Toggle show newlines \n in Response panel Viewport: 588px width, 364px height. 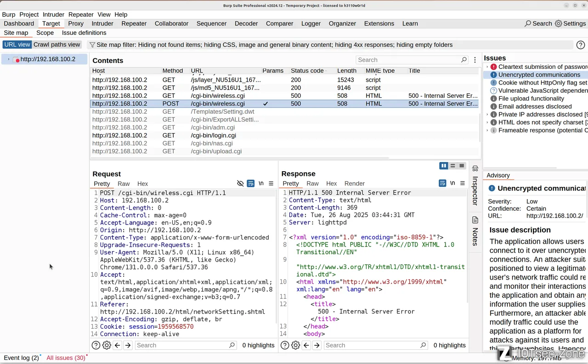pyautogui.click(x=452, y=184)
